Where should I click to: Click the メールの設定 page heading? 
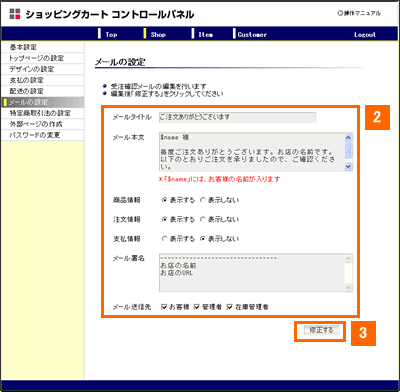[120, 62]
